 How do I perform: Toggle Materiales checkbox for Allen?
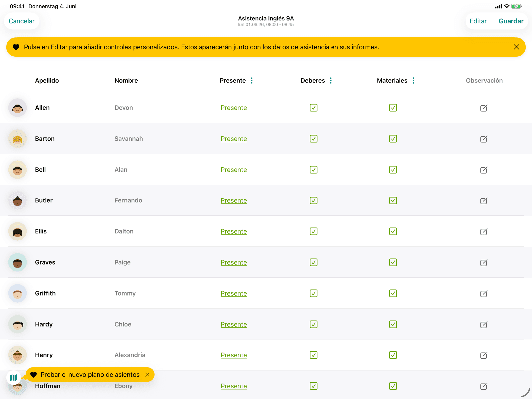pos(393,108)
